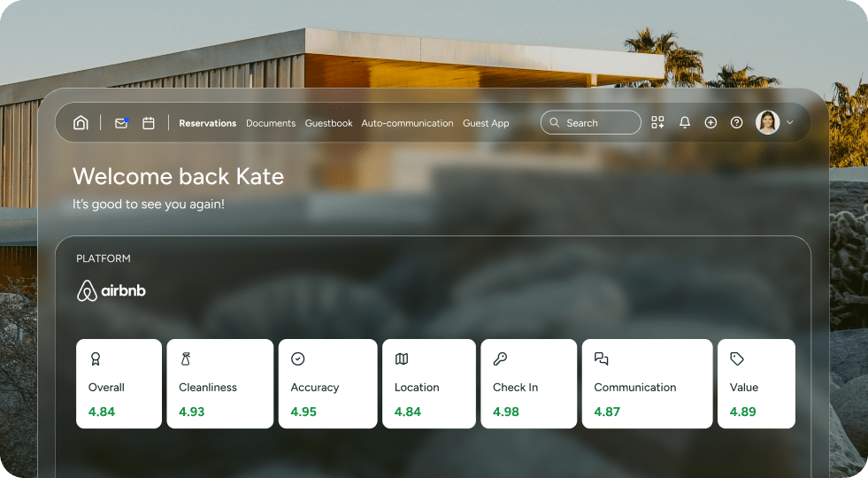The width and height of the screenshot is (868, 478).
Task: Switch to the Reservations tab
Action: pyautogui.click(x=207, y=123)
